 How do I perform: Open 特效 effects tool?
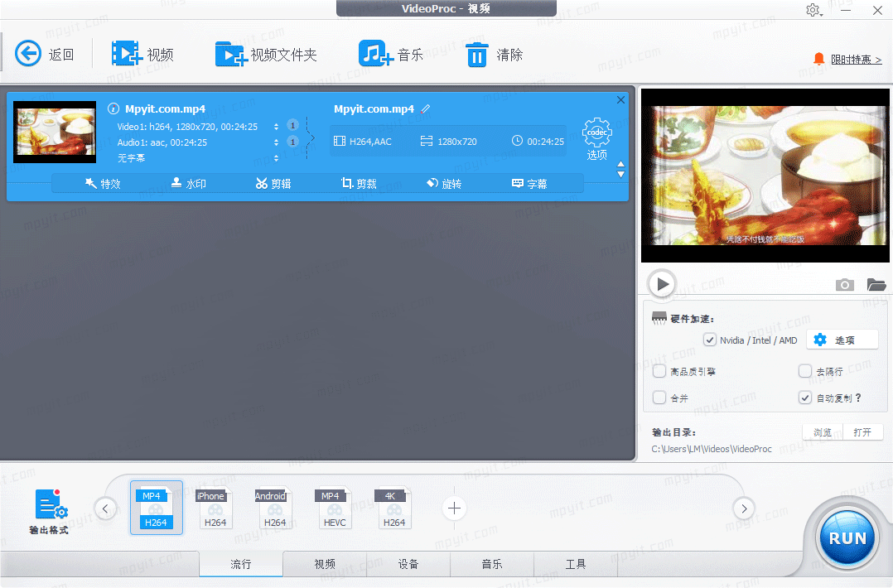103,183
